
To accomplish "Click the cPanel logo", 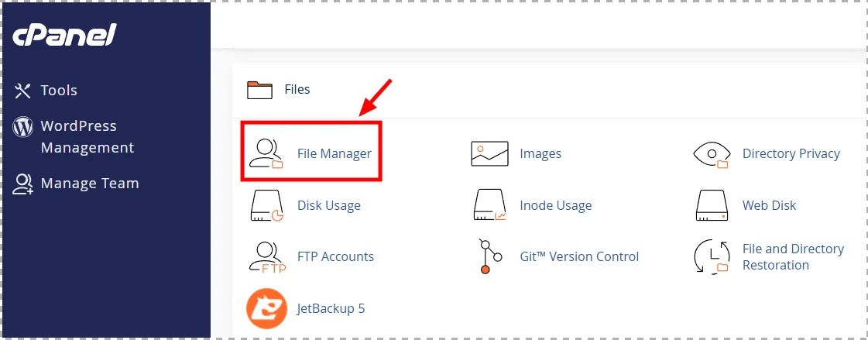I will 64,35.
